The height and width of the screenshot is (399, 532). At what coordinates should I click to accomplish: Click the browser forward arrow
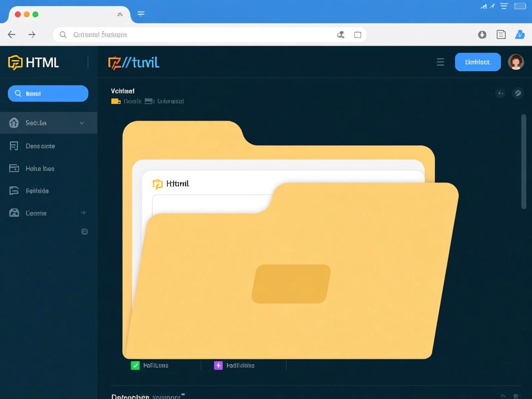point(32,35)
